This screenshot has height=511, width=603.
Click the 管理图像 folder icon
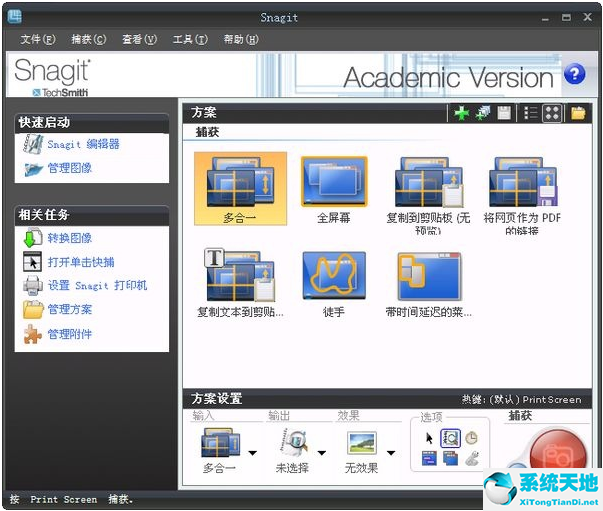point(33,169)
